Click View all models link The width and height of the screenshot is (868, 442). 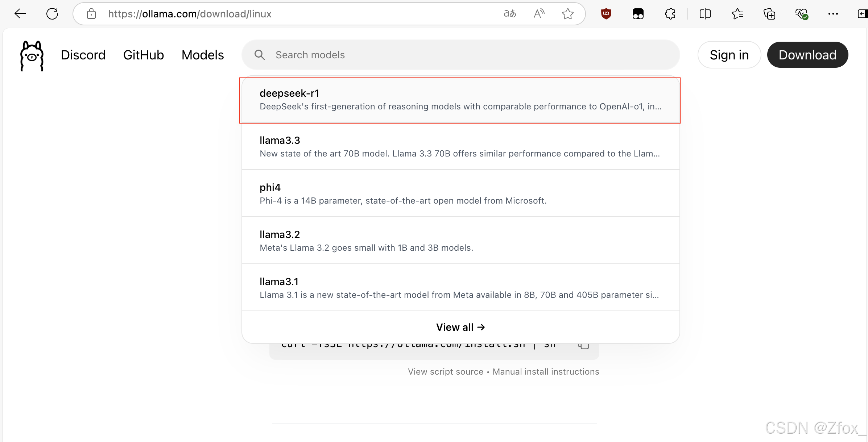coord(460,327)
